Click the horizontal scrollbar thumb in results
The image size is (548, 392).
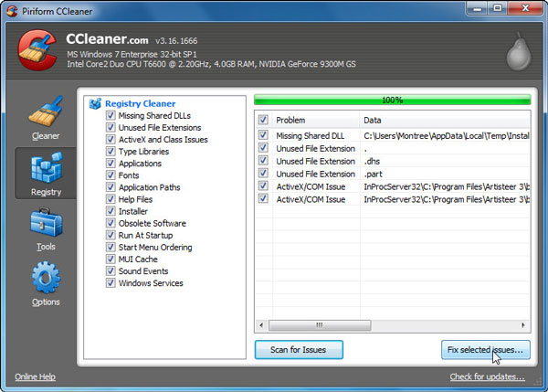[x=320, y=325]
